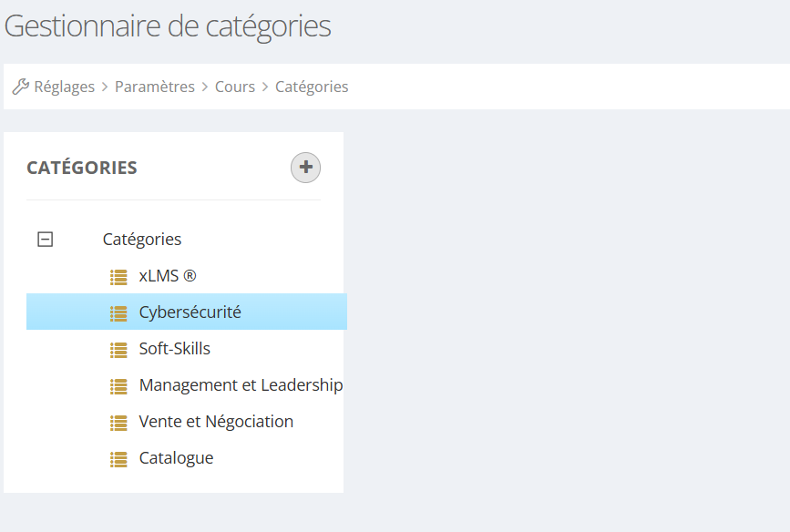
Task: Click the list icon beside Catalogue
Action: click(118, 458)
